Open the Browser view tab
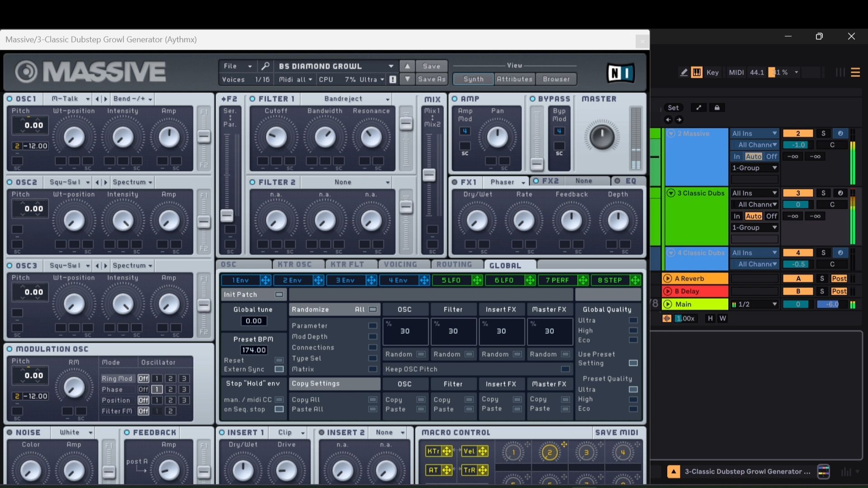This screenshot has width=868, height=488. [556, 79]
